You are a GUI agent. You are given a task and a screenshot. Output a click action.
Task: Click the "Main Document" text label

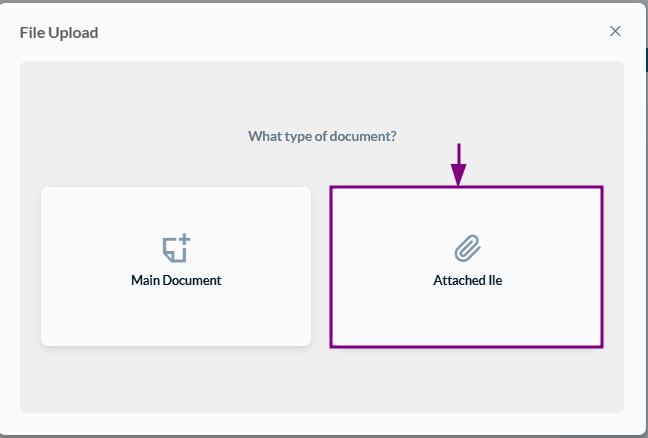(x=176, y=280)
